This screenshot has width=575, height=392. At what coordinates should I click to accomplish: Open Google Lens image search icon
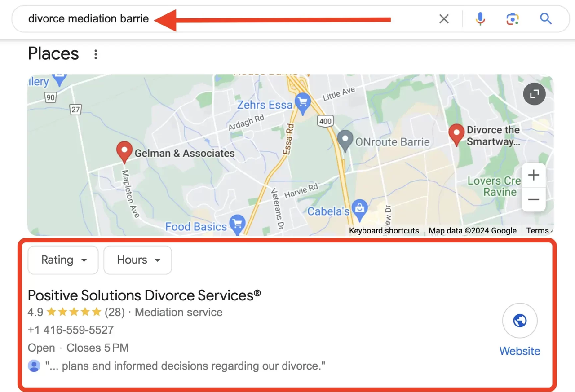pyautogui.click(x=513, y=19)
